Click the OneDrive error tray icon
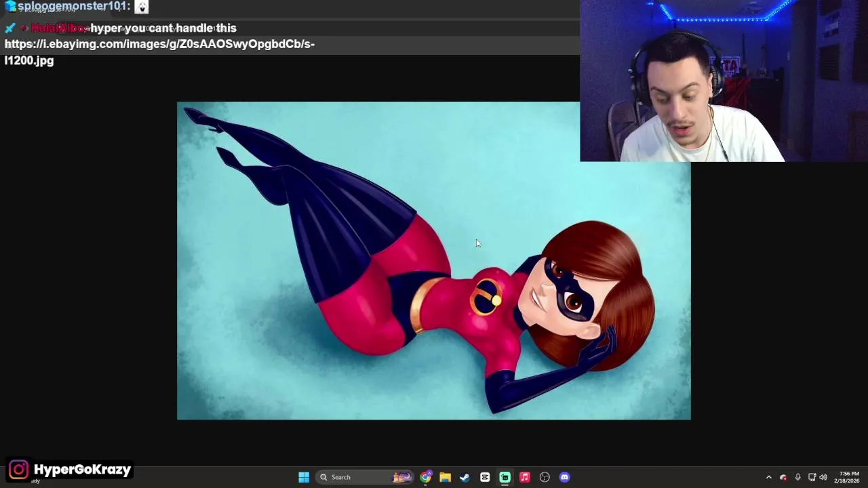The width and height of the screenshot is (868, 488). 783,477
